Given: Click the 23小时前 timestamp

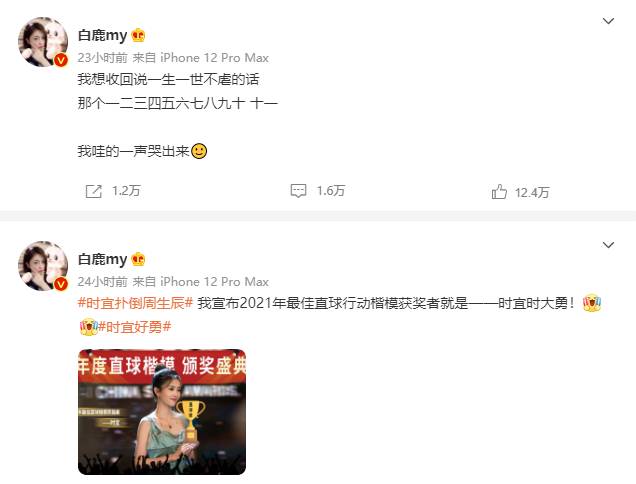Looking at the screenshot, I should pyautogui.click(x=102, y=58).
